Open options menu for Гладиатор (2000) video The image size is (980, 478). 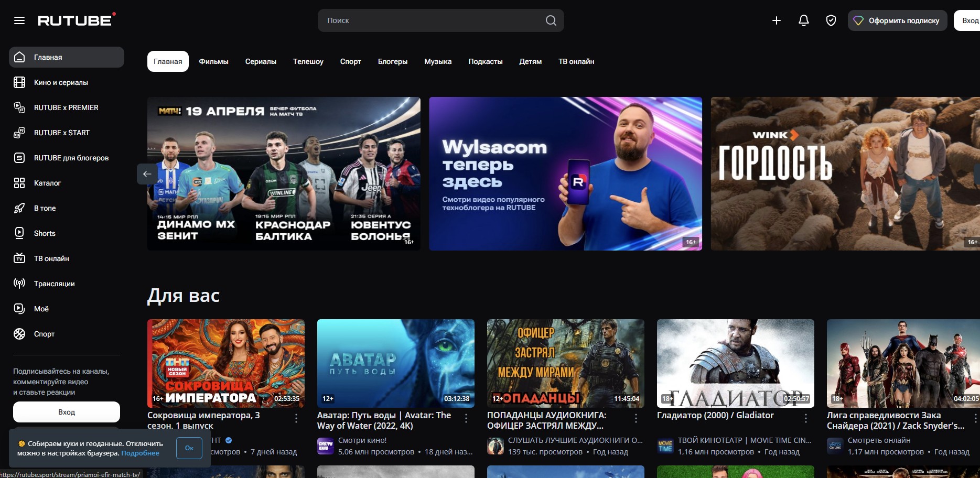[x=806, y=418]
